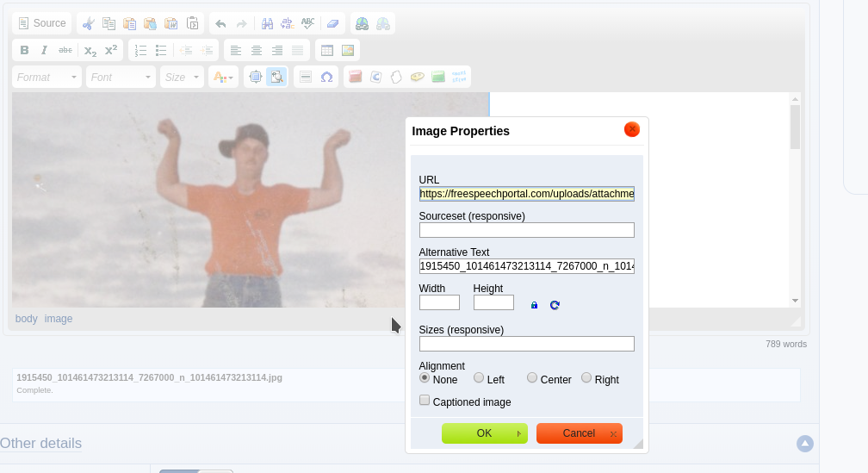Image resolution: width=868 pixels, height=473 pixels.
Task: Click the Insert Special Character omega icon
Action: (x=326, y=77)
